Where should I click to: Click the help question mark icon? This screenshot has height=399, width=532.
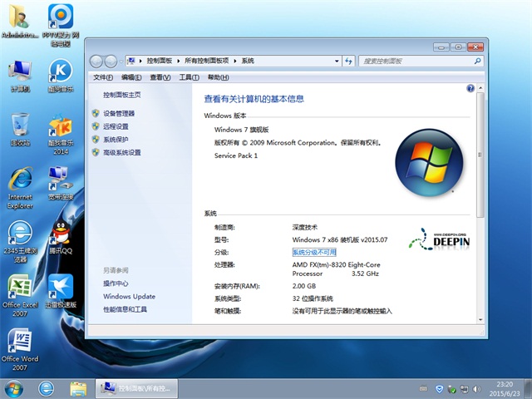(470, 89)
